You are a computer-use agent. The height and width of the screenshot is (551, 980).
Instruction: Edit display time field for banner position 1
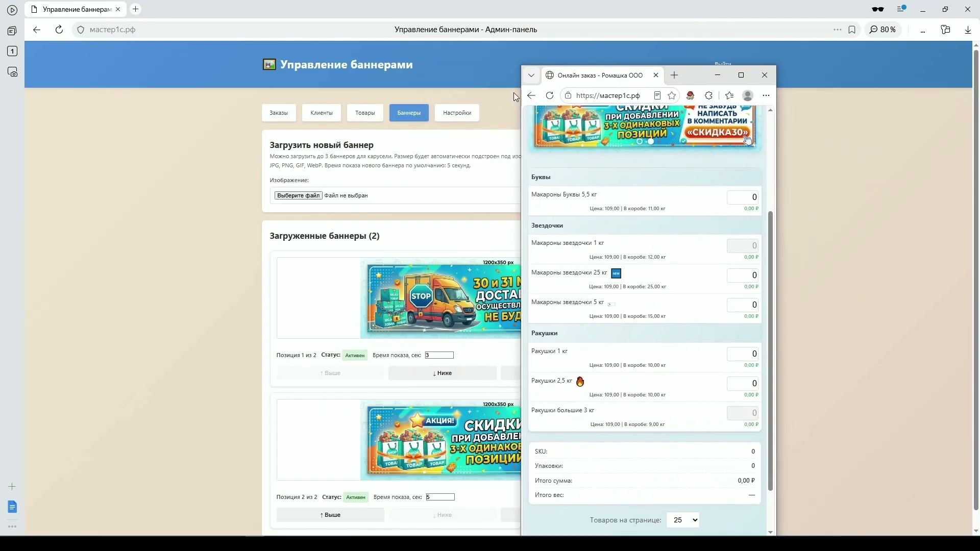[439, 355]
